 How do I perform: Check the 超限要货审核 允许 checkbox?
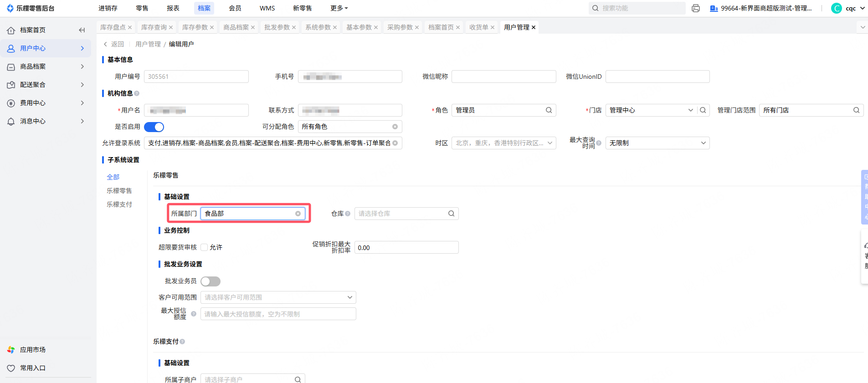click(x=204, y=247)
